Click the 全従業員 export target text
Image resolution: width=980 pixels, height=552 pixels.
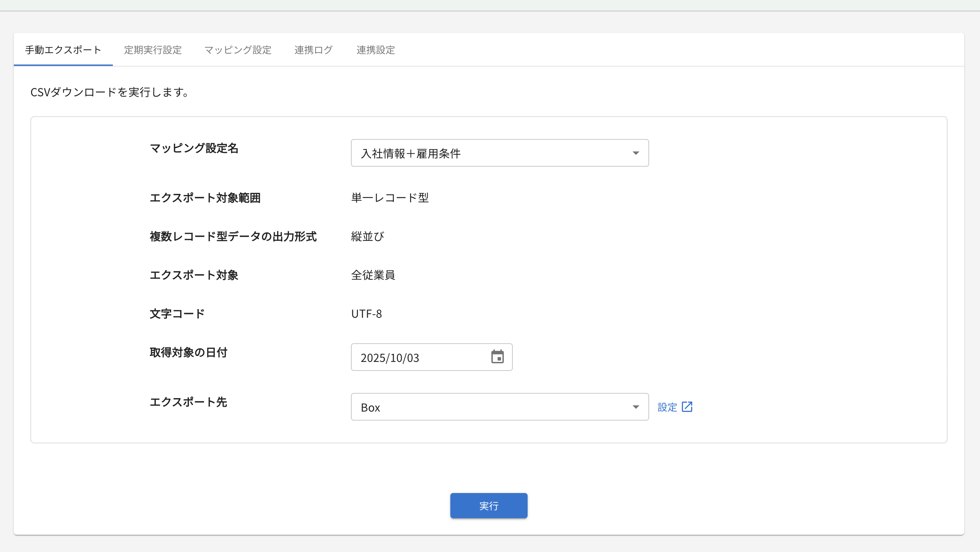(373, 275)
